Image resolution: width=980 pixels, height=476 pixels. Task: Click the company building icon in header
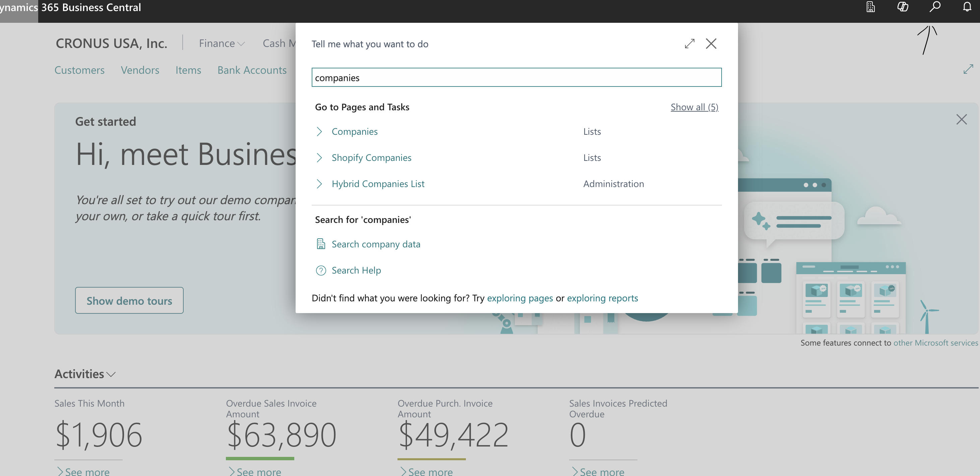pos(870,7)
